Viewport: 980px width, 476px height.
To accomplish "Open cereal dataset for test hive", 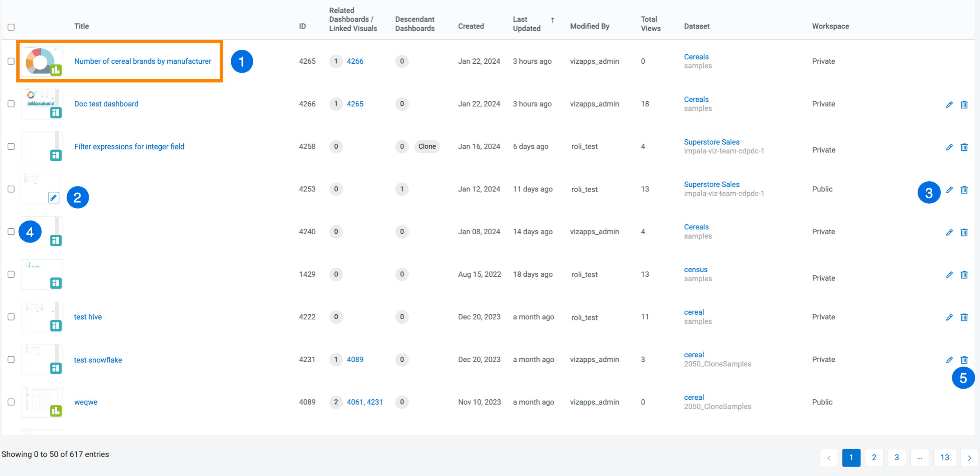I will (694, 312).
